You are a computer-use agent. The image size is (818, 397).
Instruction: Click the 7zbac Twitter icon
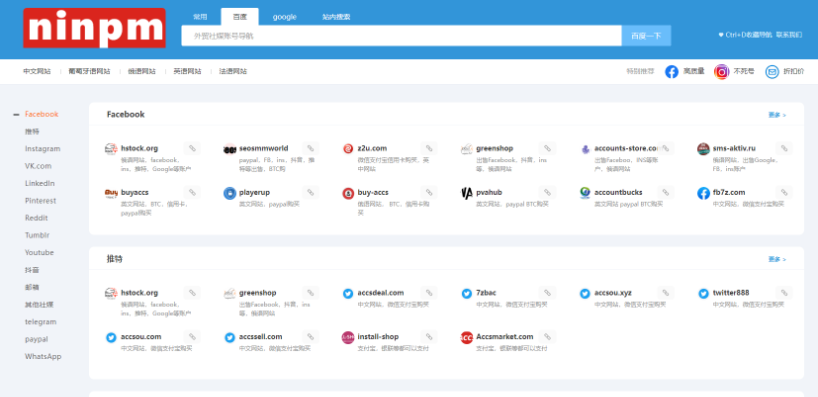click(467, 294)
